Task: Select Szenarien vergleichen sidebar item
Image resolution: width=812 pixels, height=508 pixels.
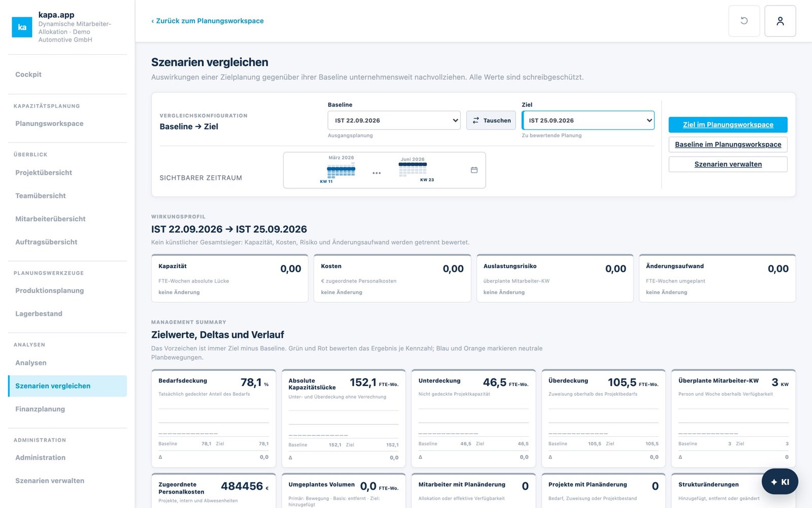Action: [x=67, y=386]
